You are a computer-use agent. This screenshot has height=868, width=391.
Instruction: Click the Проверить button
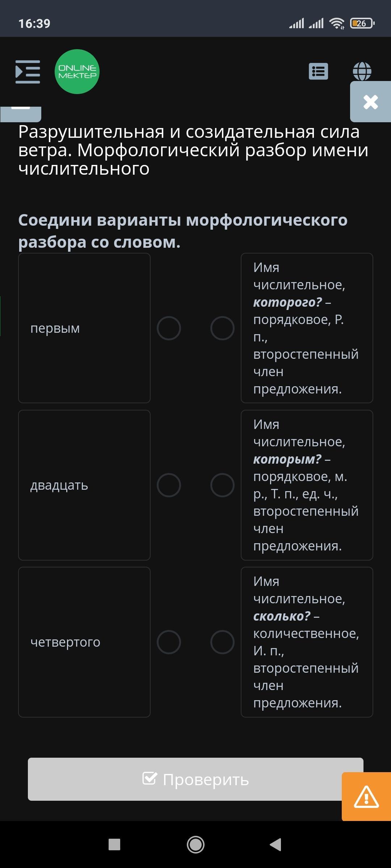(x=195, y=779)
